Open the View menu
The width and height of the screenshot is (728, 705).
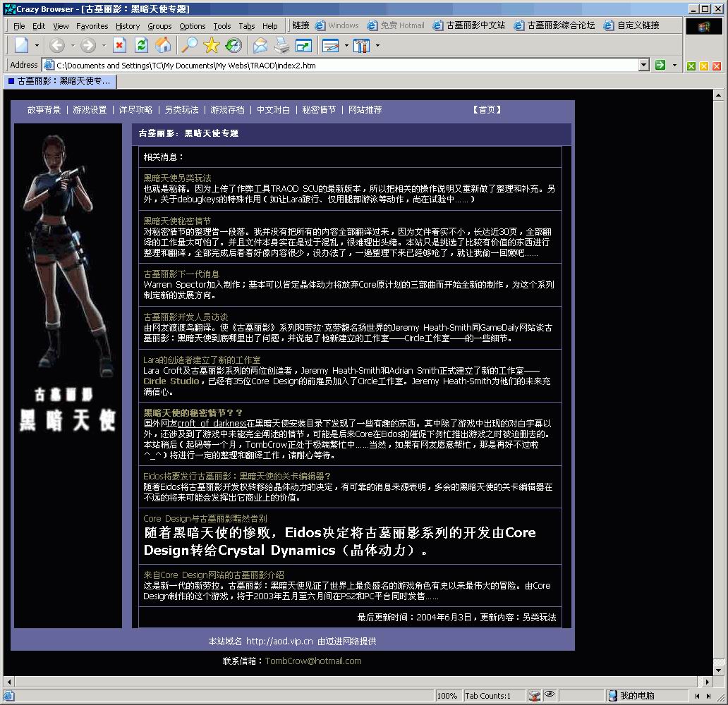pyautogui.click(x=61, y=26)
